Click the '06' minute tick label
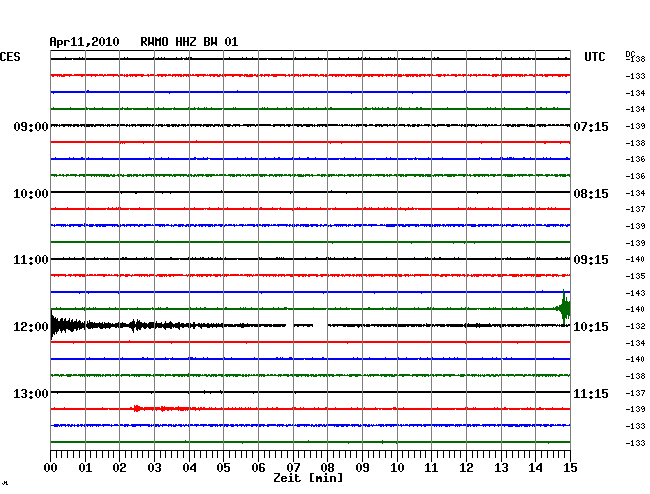 pyautogui.click(x=258, y=468)
